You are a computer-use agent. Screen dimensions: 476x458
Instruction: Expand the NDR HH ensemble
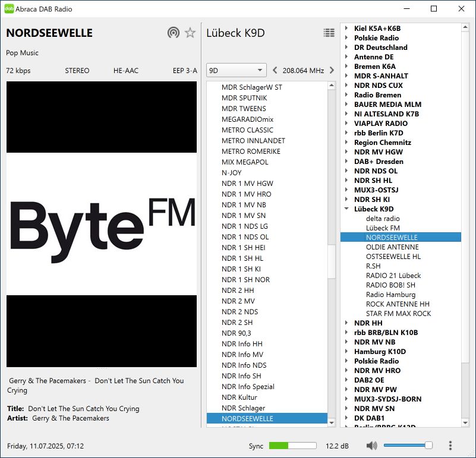(346, 323)
